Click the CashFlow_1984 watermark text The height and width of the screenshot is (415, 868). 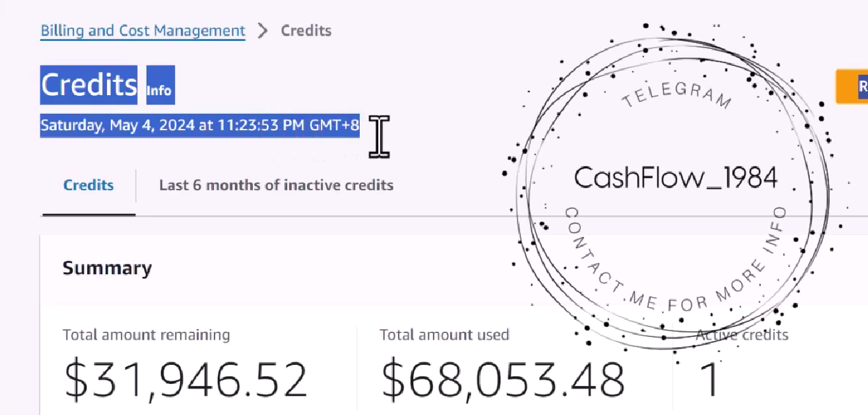675,178
